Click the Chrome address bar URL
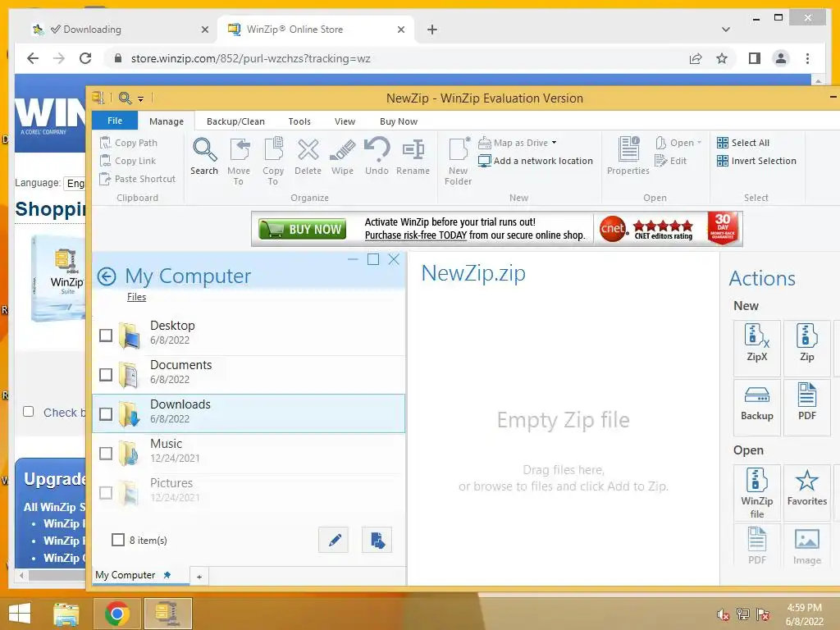840x630 pixels. (x=251, y=58)
